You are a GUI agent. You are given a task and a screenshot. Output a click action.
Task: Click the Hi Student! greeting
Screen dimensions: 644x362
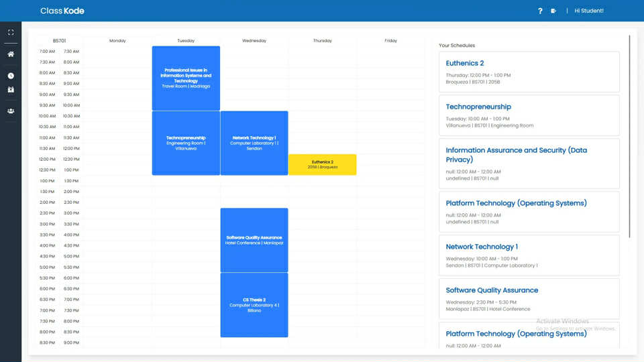click(588, 11)
